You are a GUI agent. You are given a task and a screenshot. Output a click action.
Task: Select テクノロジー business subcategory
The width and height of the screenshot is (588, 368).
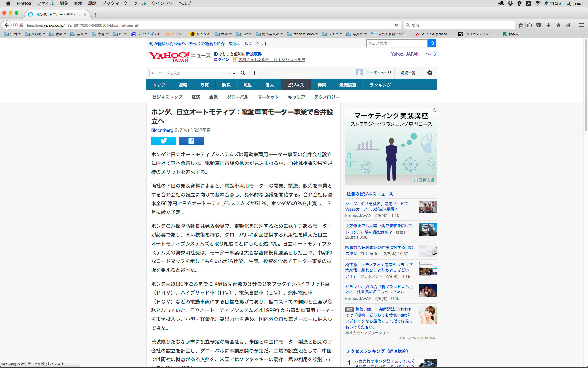[327, 97]
